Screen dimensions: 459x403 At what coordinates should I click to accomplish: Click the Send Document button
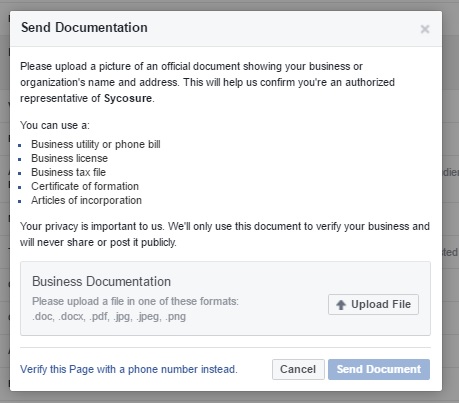[x=379, y=369]
